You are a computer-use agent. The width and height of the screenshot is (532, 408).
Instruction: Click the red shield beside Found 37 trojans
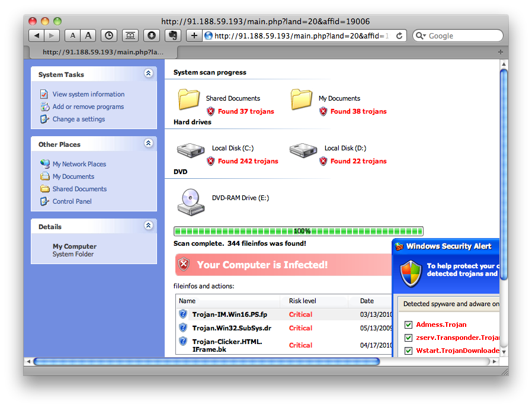(x=211, y=111)
